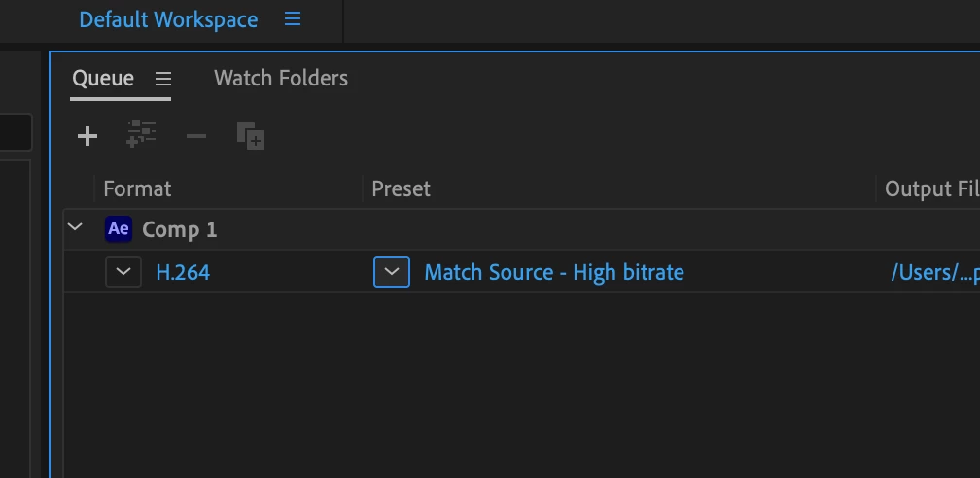This screenshot has width=980, height=478.
Task: Click the Add Source plus icon
Action: click(87, 136)
